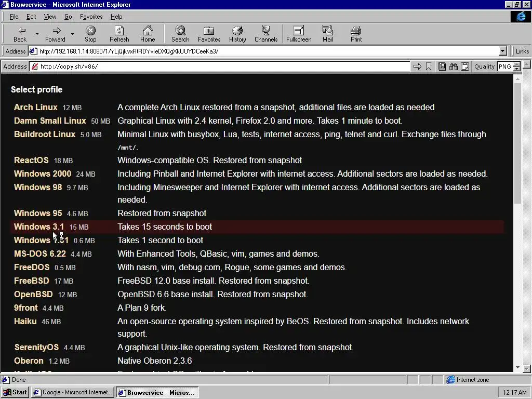This screenshot has width=532, height=399.
Task: Switch to Fullscreen view
Action: (x=299, y=34)
